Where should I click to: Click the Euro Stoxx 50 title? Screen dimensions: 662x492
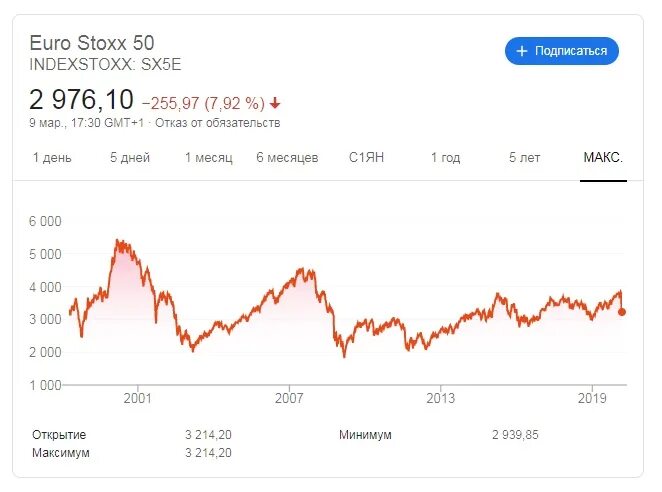click(92, 43)
